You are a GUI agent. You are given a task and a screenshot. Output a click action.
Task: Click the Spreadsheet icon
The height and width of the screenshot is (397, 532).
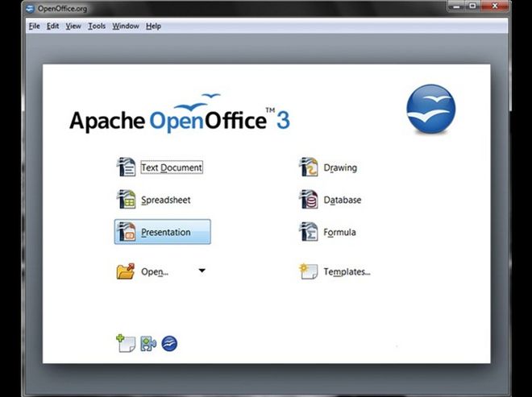coord(127,200)
